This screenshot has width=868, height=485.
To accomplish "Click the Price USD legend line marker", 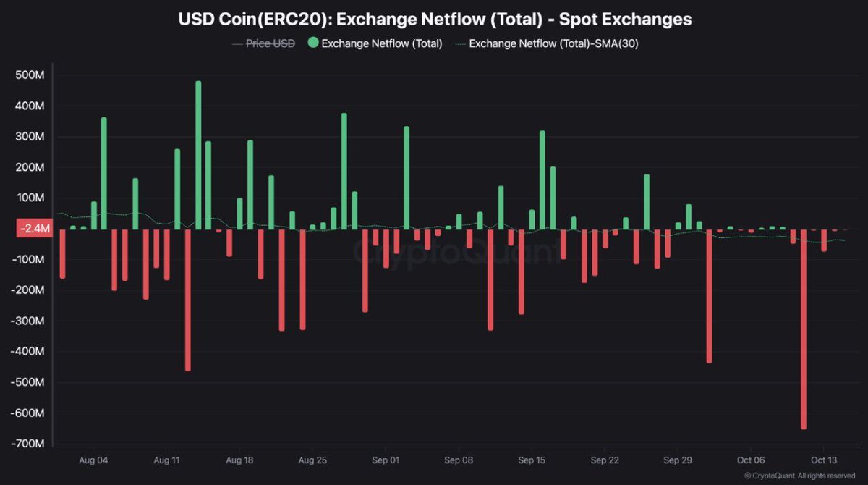I will (237, 43).
